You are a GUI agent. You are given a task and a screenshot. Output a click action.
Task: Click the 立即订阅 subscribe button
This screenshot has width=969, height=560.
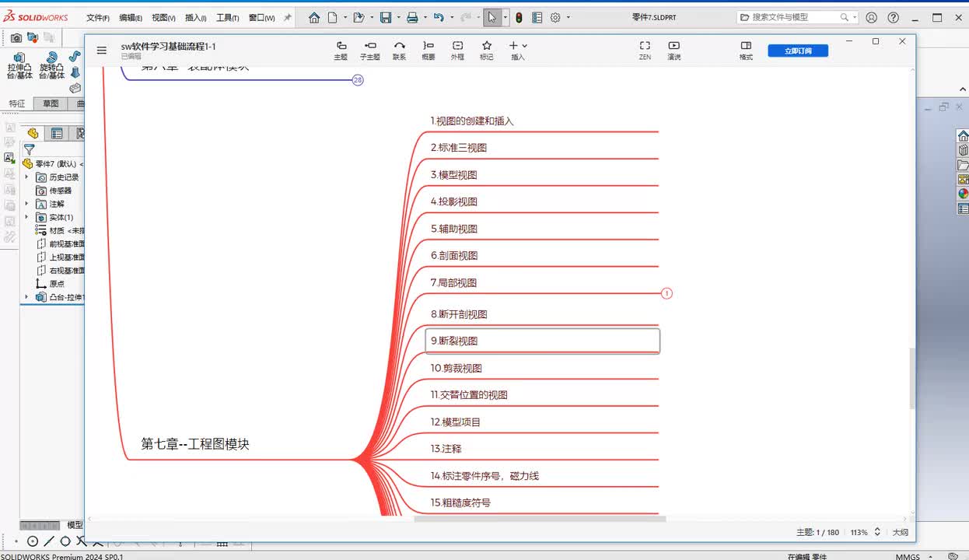(x=798, y=51)
